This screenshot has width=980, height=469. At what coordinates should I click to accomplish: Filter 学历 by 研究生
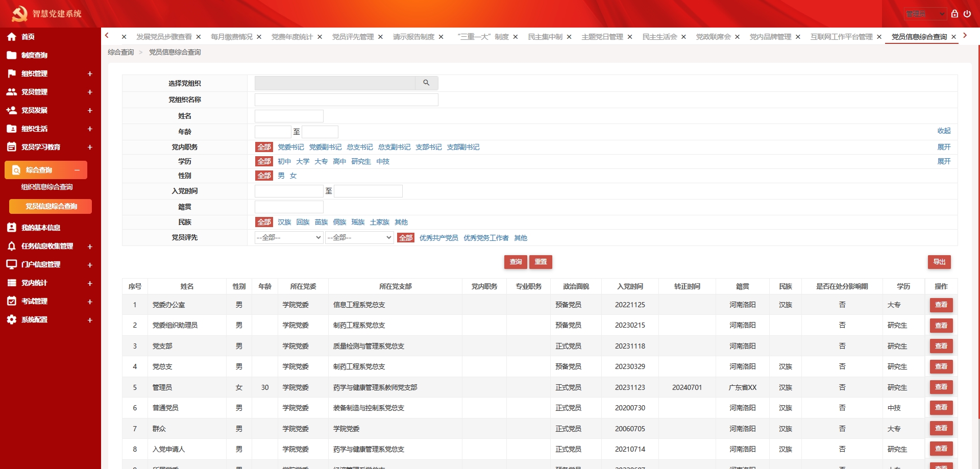[x=361, y=161]
